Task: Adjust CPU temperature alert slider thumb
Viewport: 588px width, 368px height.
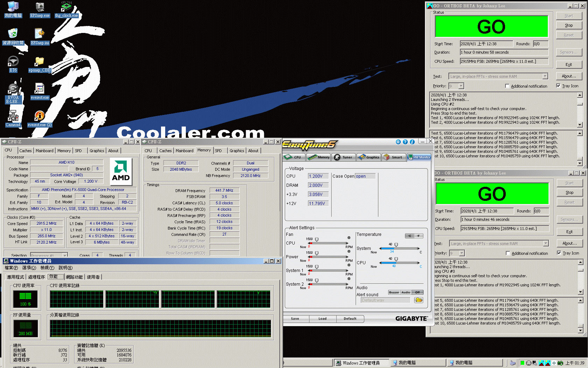Action: pos(396,259)
